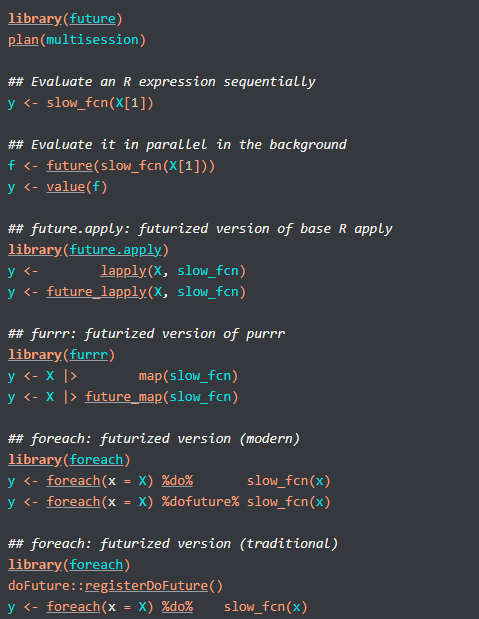Click the furrr package link
This screenshot has width=479, height=619.
[89, 355]
